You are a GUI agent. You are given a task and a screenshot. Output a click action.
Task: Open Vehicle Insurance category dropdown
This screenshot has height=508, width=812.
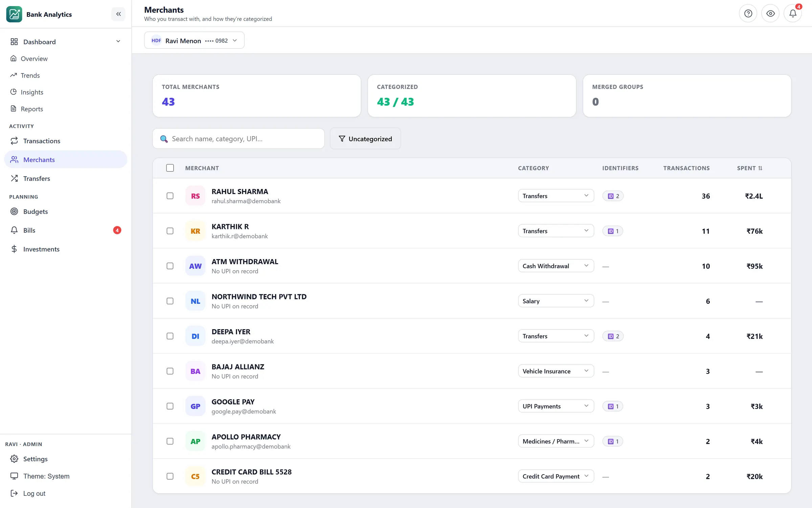click(x=556, y=371)
